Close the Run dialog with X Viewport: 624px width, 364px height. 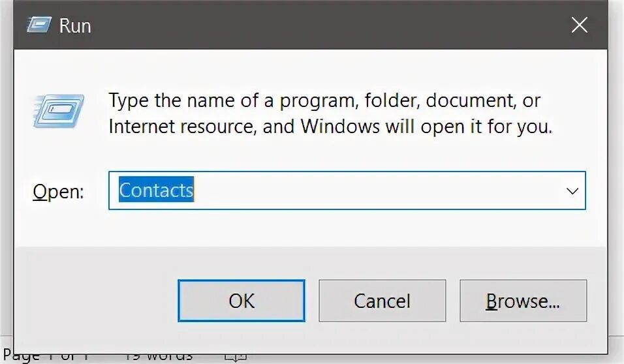click(x=579, y=25)
